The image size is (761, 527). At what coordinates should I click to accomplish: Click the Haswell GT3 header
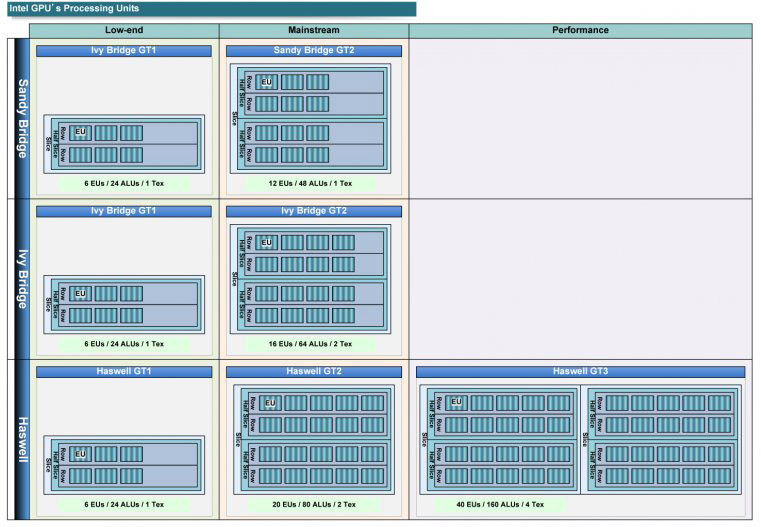pyautogui.click(x=580, y=371)
